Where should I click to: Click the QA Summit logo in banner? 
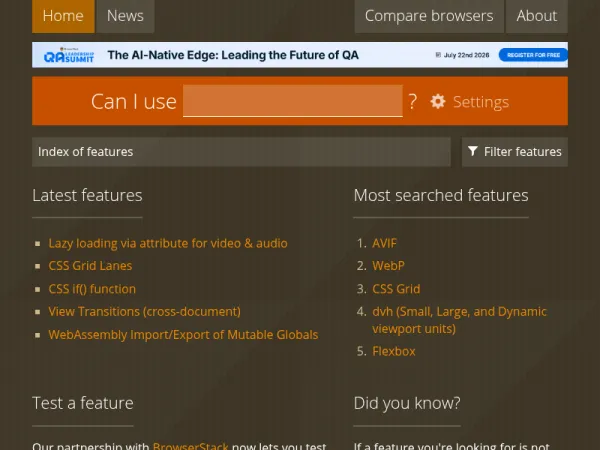tap(69, 55)
